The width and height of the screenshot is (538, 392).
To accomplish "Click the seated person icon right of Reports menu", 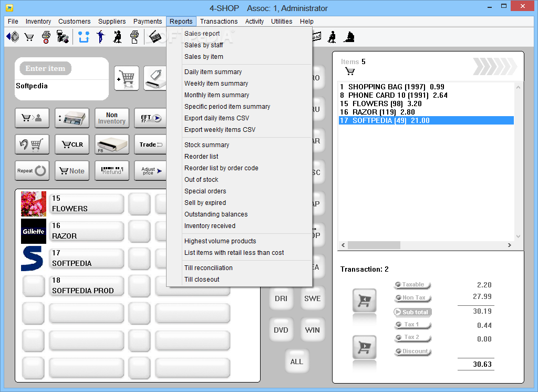I will (332, 37).
